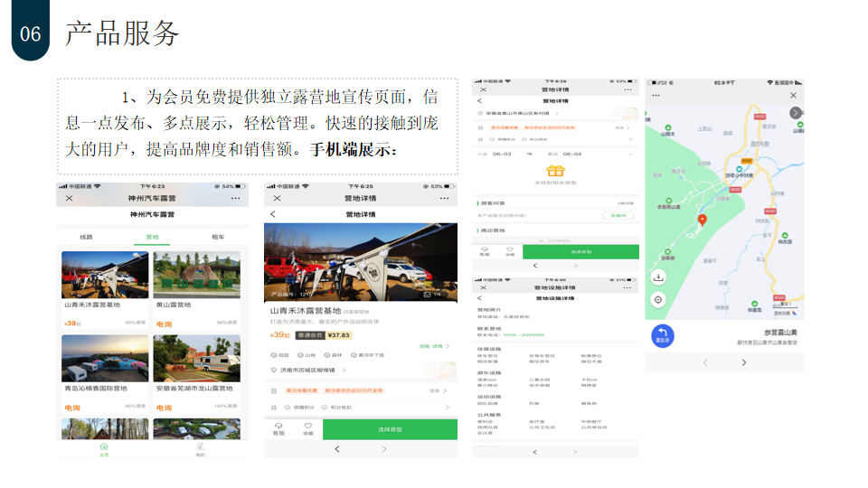The height and width of the screenshot is (488, 868).
Task: Tap the blue navigation route button below the map
Action: coord(663,336)
